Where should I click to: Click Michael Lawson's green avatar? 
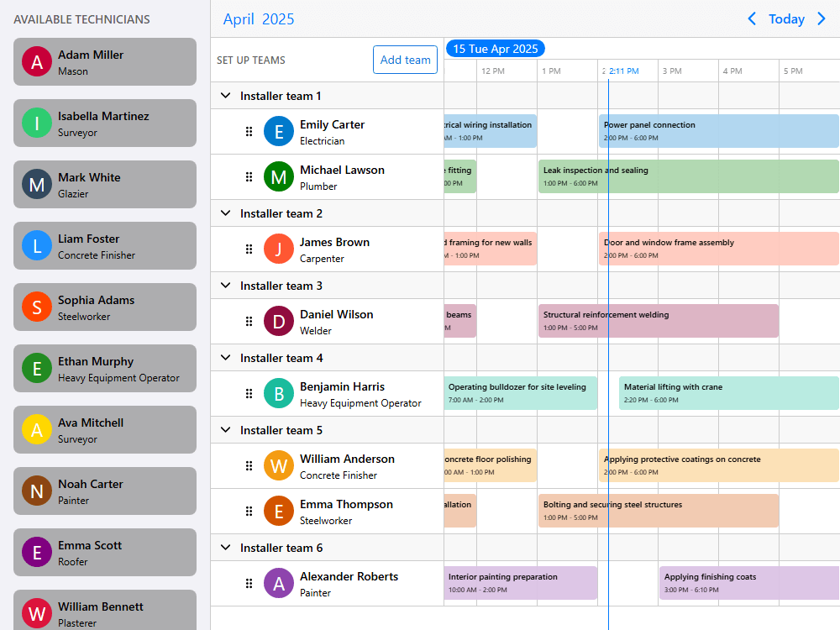point(279,176)
